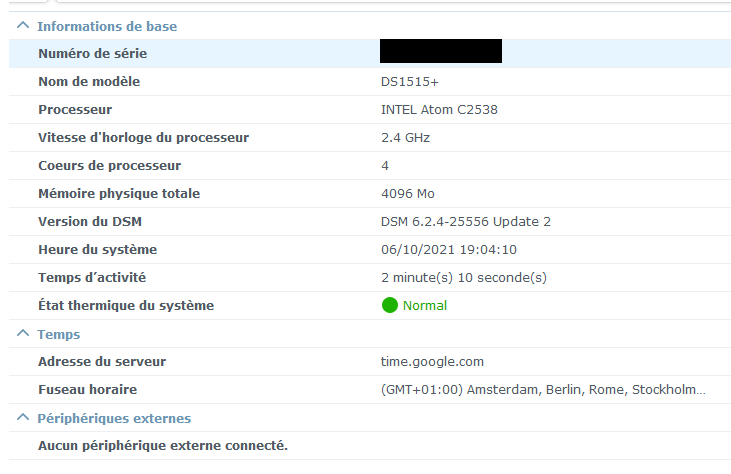Collapse the Temps section chevron
731x474 pixels.
23,333
